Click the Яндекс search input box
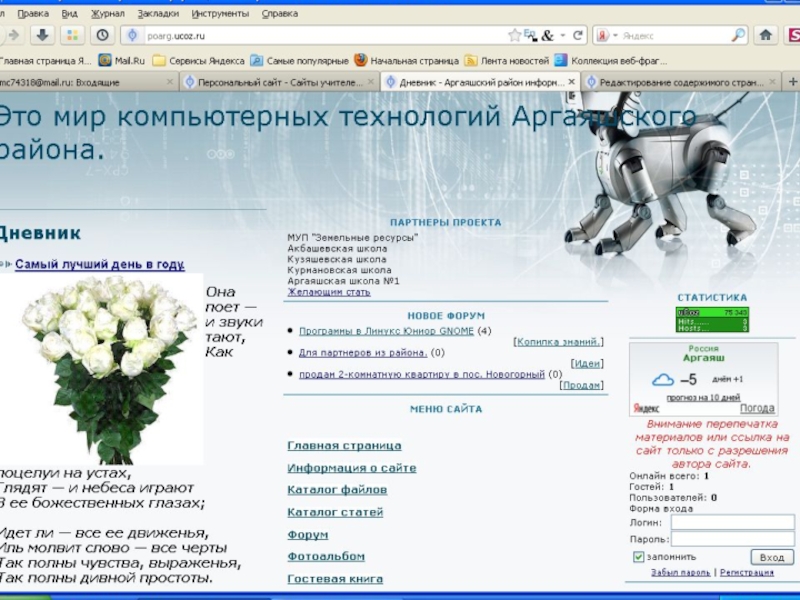 pos(675,35)
